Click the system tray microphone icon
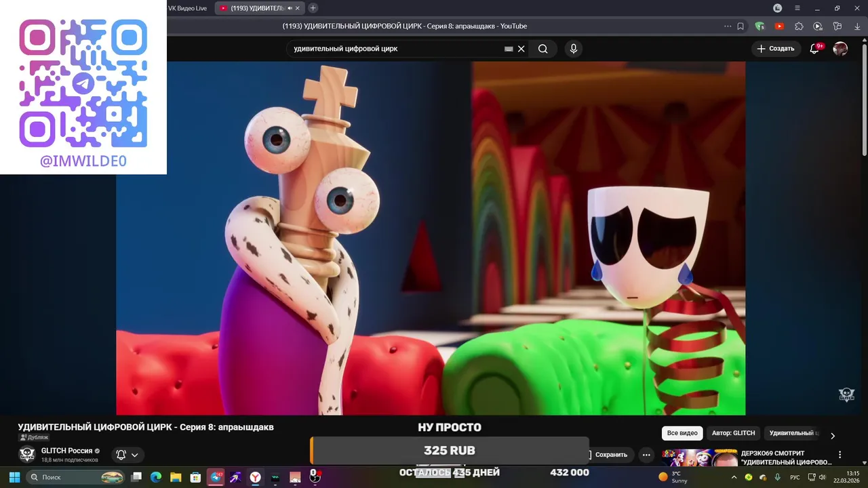The width and height of the screenshot is (868, 488). 777,477
